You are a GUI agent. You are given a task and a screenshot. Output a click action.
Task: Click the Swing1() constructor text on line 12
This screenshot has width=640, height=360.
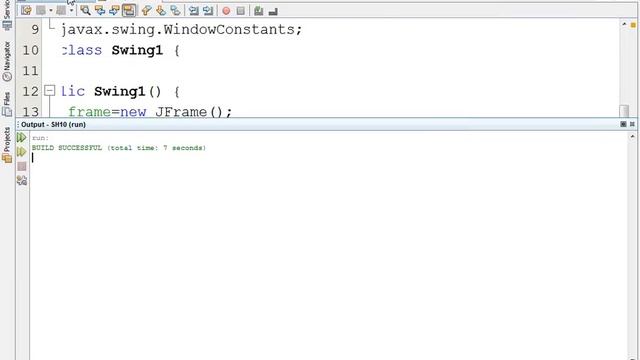click(x=128, y=91)
